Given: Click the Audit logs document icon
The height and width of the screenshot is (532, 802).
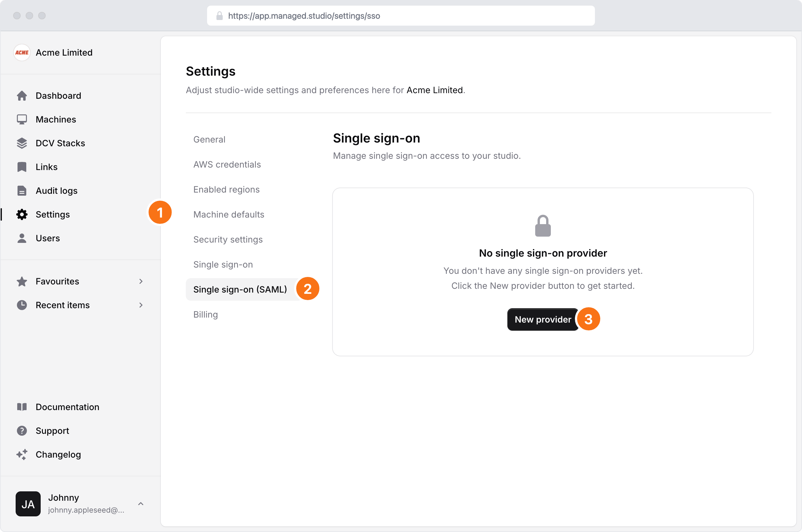Looking at the screenshot, I should tap(22, 191).
